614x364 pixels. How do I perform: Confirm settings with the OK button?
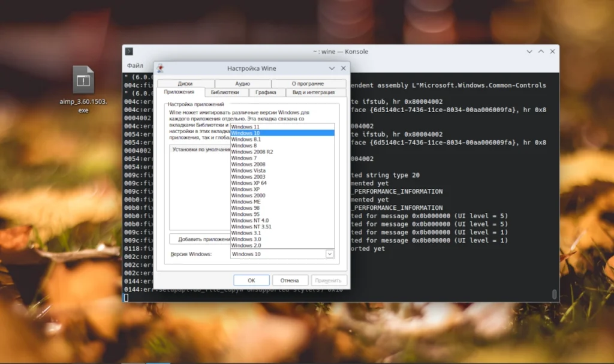(251, 281)
